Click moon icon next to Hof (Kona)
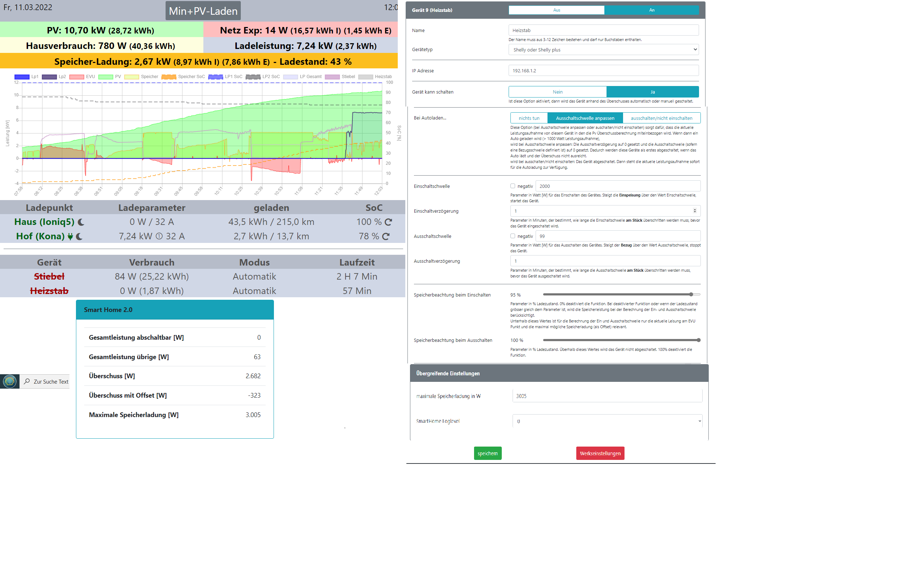Screen dimensions: 897x588 coord(79,236)
